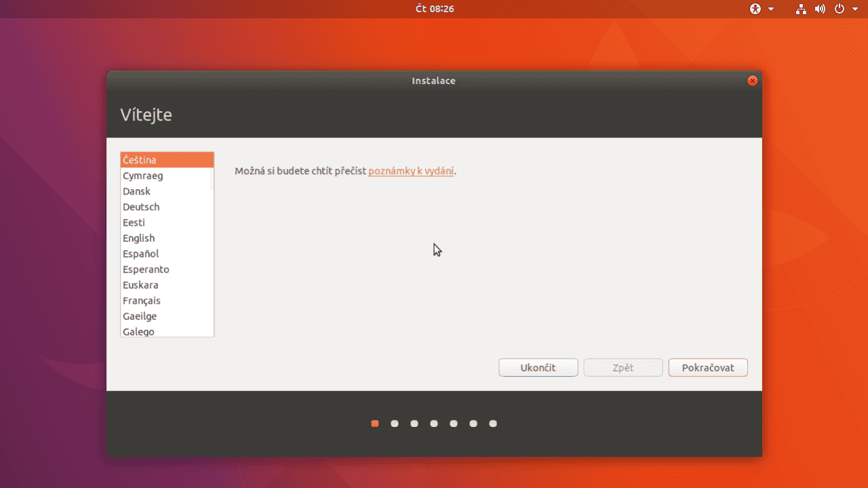Click the disabled Zpět button

click(x=623, y=367)
